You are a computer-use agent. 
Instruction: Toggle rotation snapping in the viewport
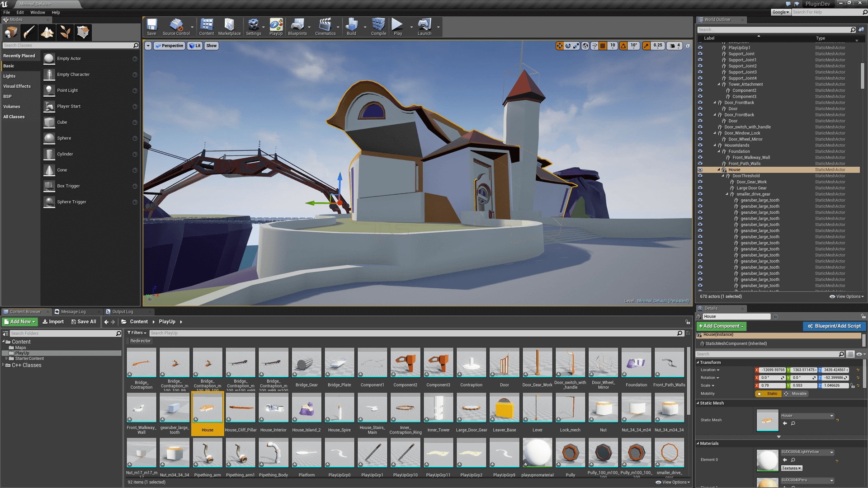(x=623, y=46)
